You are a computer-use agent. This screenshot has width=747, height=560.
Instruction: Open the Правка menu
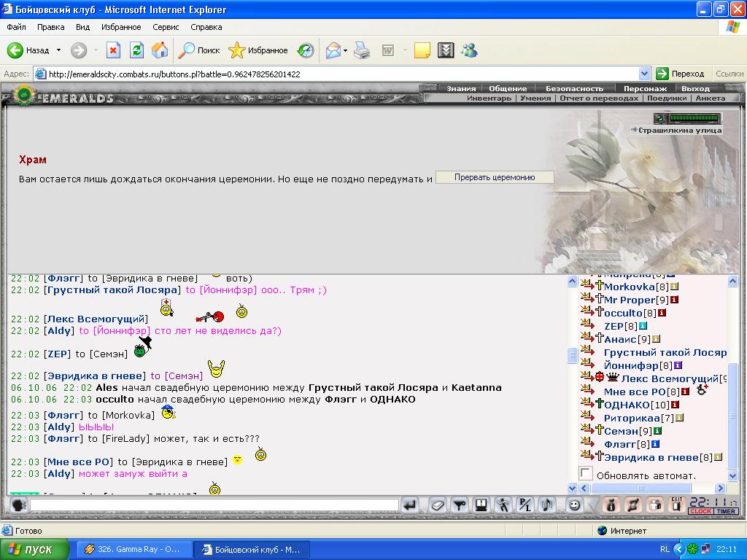(50, 27)
